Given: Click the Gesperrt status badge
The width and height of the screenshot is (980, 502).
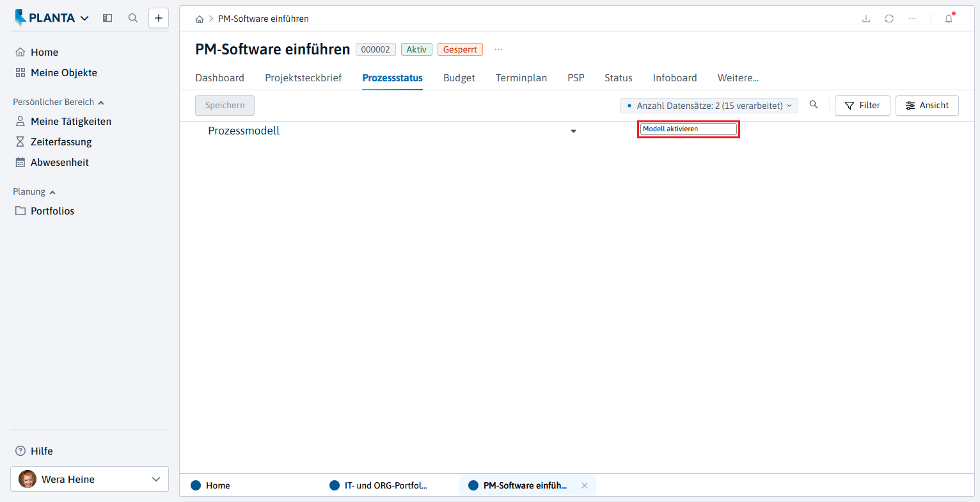Looking at the screenshot, I should pyautogui.click(x=460, y=49).
